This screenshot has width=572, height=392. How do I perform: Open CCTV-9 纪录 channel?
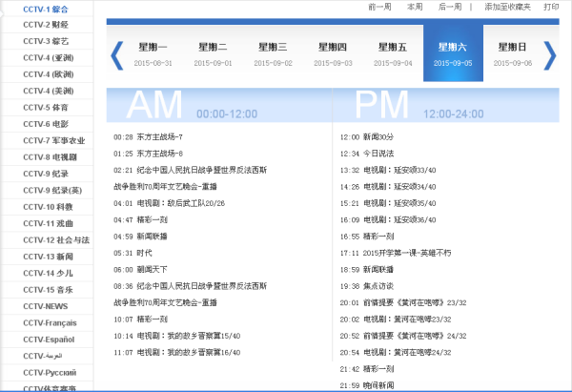click(x=46, y=174)
